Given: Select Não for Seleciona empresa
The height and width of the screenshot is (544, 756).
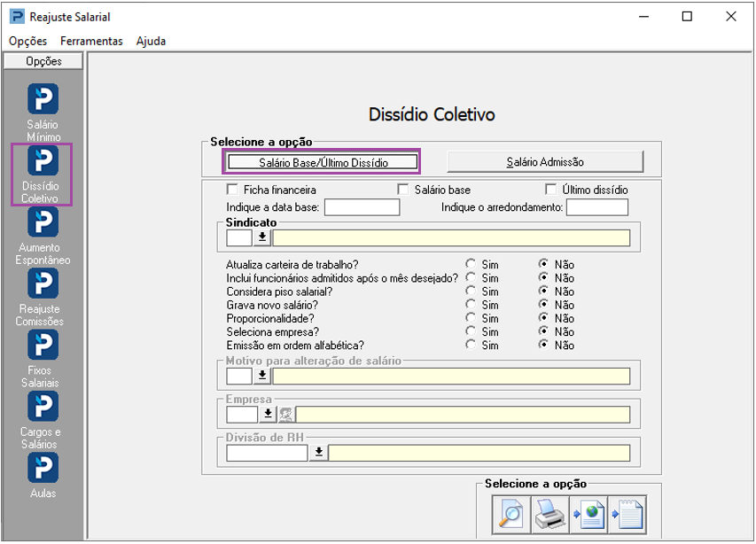Looking at the screenshot, I should 543,331.
